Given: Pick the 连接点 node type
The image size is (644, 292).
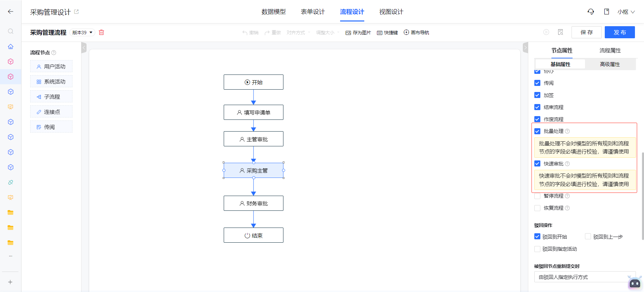Looking at the screenshot, I should pos(51,112).
